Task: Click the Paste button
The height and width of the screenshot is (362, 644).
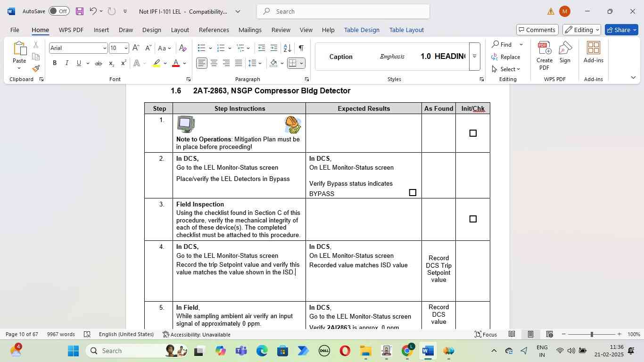Action: pyautogui.click(x=19, y=55)
